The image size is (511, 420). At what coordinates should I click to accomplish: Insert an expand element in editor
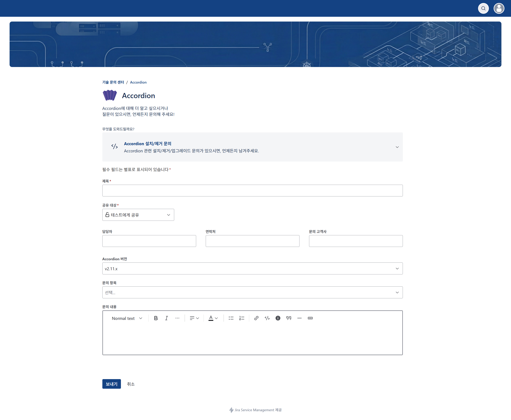(310, 318)
